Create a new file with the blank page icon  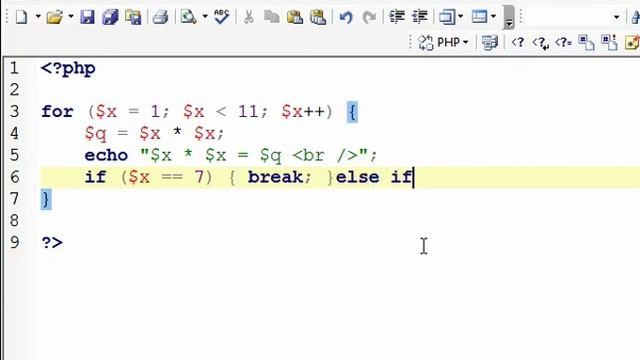(x=21, y=17)
